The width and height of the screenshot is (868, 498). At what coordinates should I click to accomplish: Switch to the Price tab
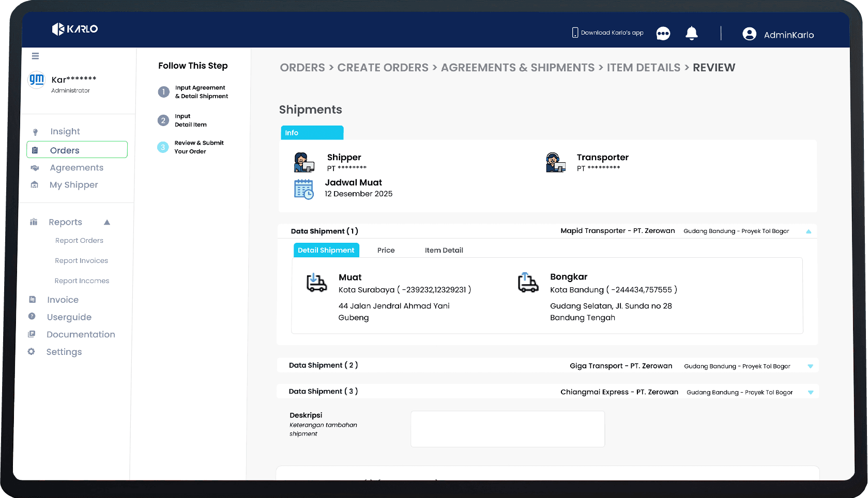tap(386, 250)
